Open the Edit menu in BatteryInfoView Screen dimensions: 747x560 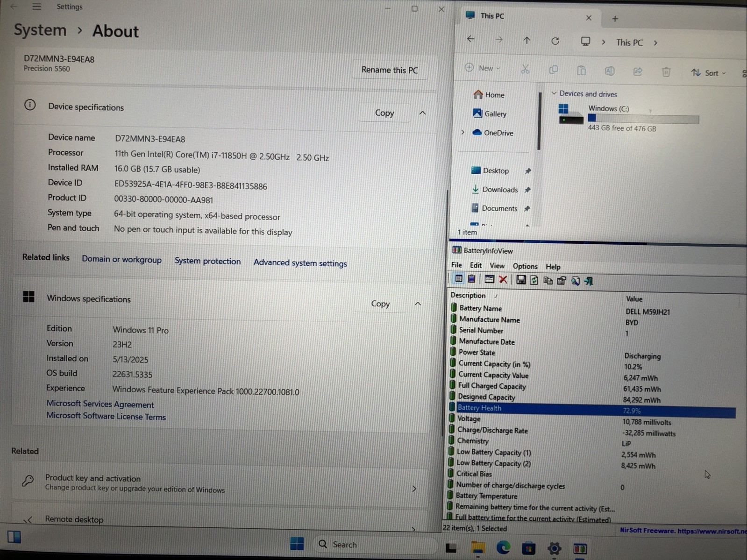(x=476, y=265)
